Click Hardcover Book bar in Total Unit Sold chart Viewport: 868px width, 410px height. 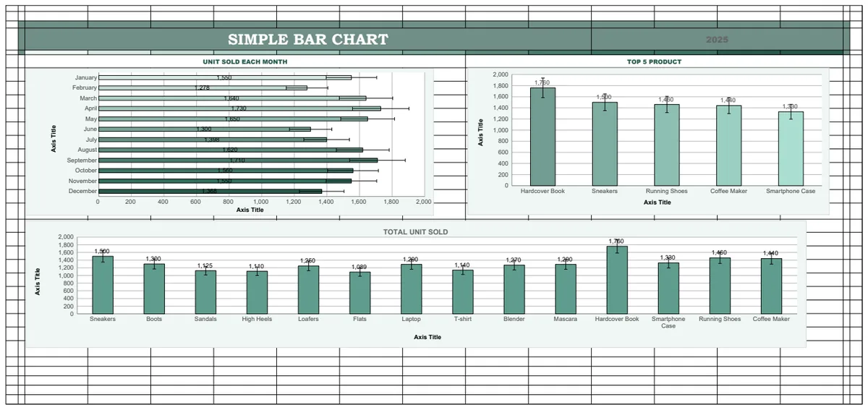point(617,281)
